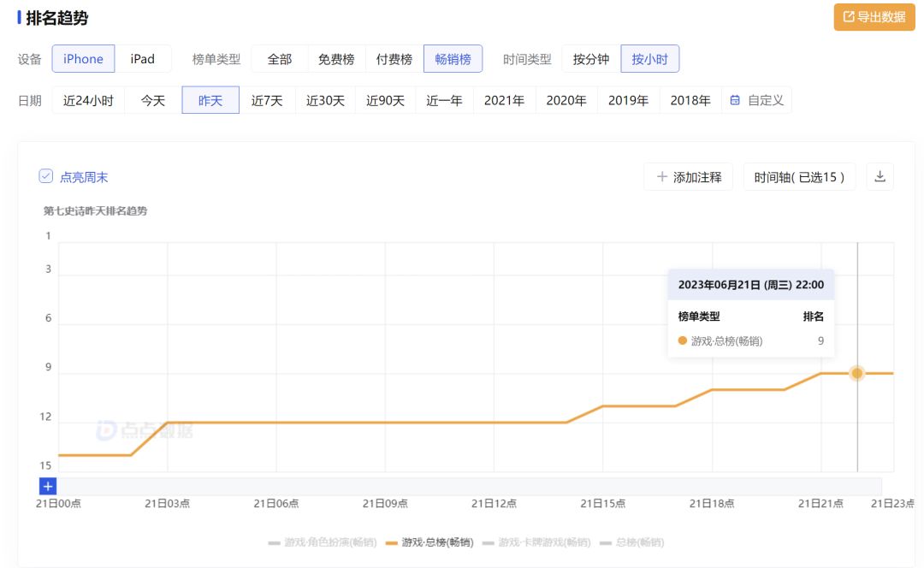The image size is (924, 568).
Task: Select the iPad device tab
Action: pos(143,59)
